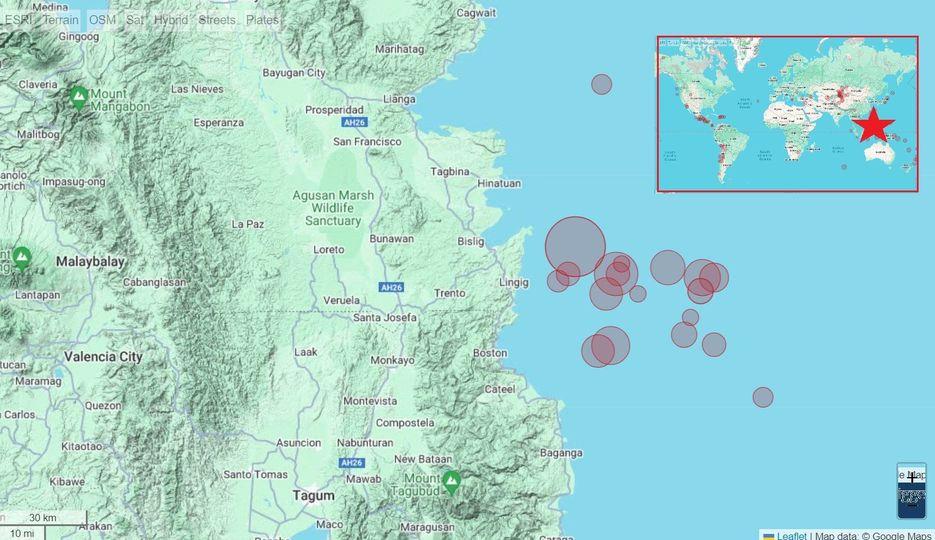Image resolution: width=935 pixels, height=540 pixels.
Task: Select the Hybrid map layer
Action: [x=170, y=20]
